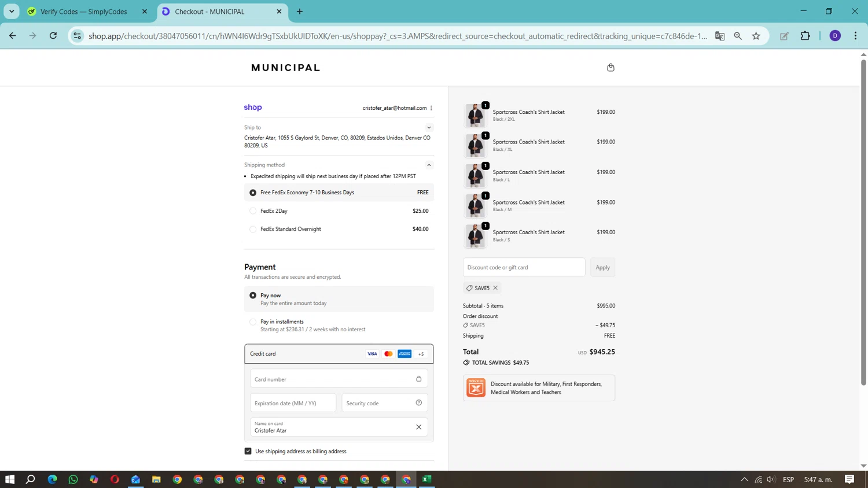The width and height of the screenshot is (868, 488).
Task: Collapse the Shipping method section
Action: pyautogui.click(x=429, y=165)
